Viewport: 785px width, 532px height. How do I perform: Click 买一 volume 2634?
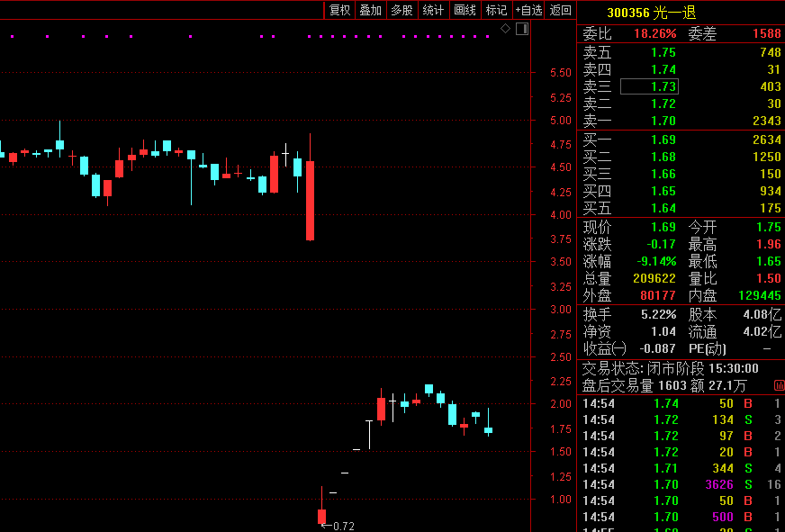pyautogui.click(x=766, y=140)
